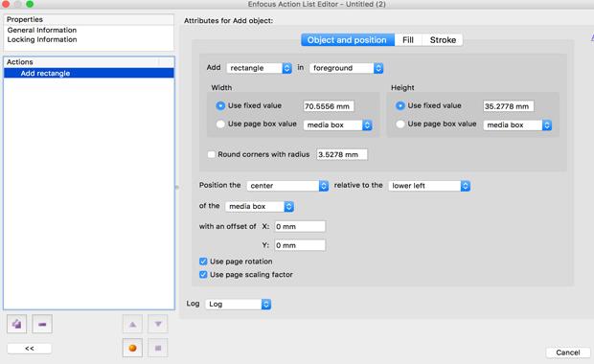Open the 'center' position dropdown
The width and height of the screenshot is (594, 364).
click(x=287, y=186)
